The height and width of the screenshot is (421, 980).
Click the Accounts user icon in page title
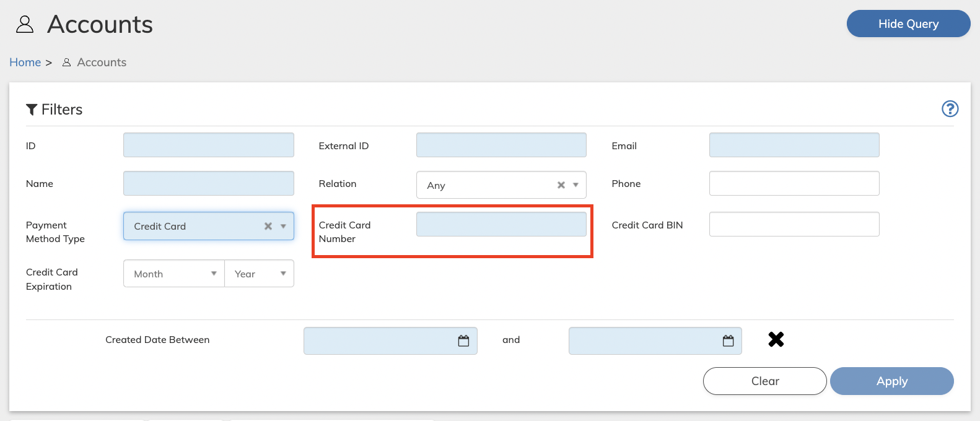pyautogui.click(x=25, y=24)
